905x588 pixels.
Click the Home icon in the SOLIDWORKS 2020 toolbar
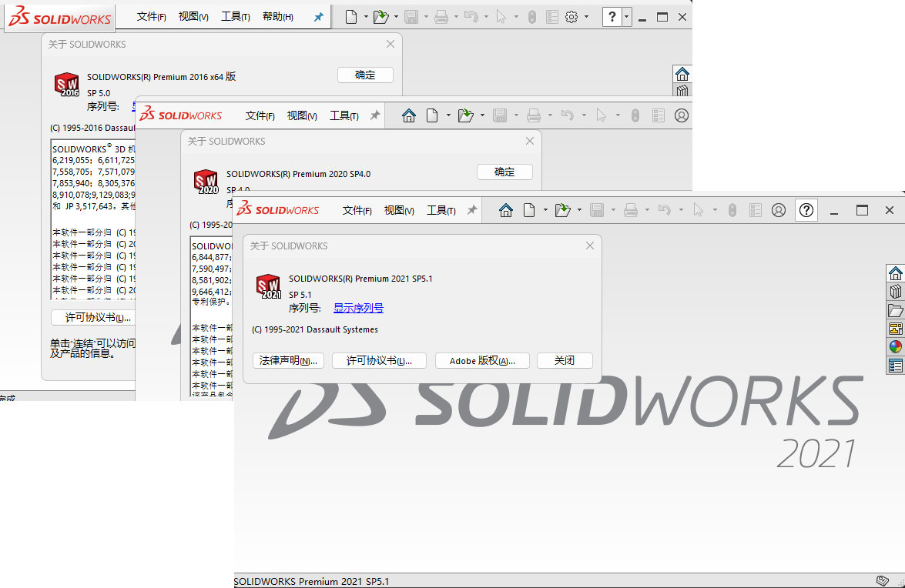coord(409,115)
